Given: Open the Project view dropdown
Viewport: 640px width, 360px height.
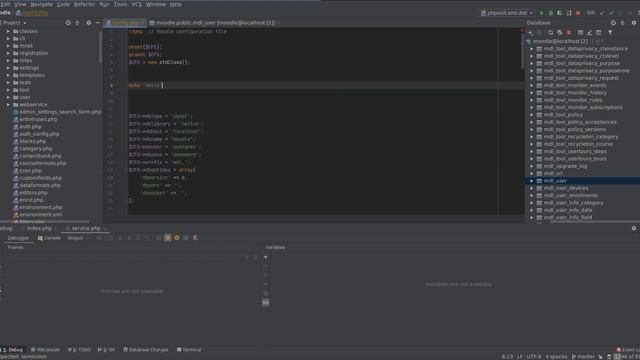Looking at the screenshot, I should (x=14, y=23).
